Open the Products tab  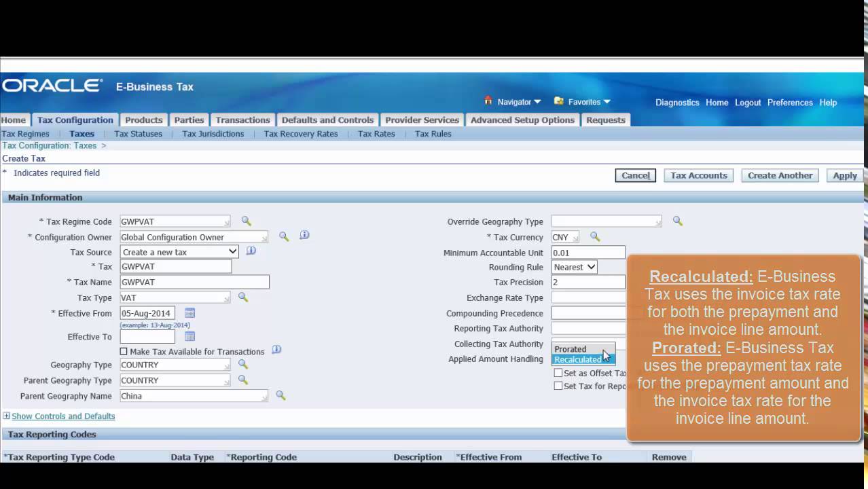144,120
